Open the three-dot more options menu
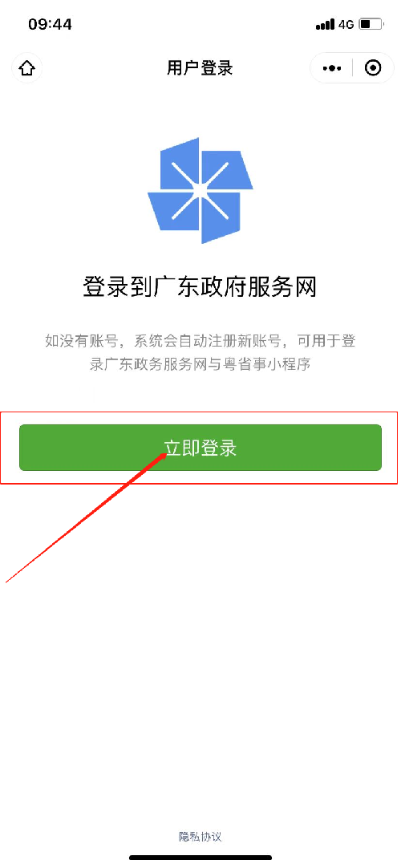The height and width of the screenshot is (868, 401). tap(332, 68)
